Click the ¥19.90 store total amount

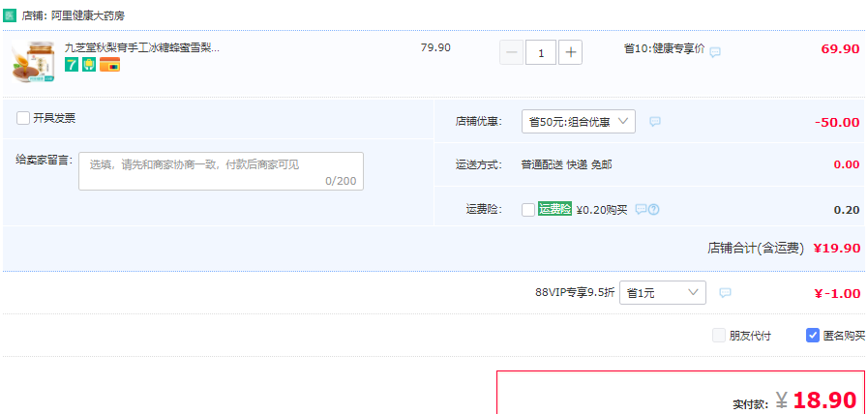point(836,249)
